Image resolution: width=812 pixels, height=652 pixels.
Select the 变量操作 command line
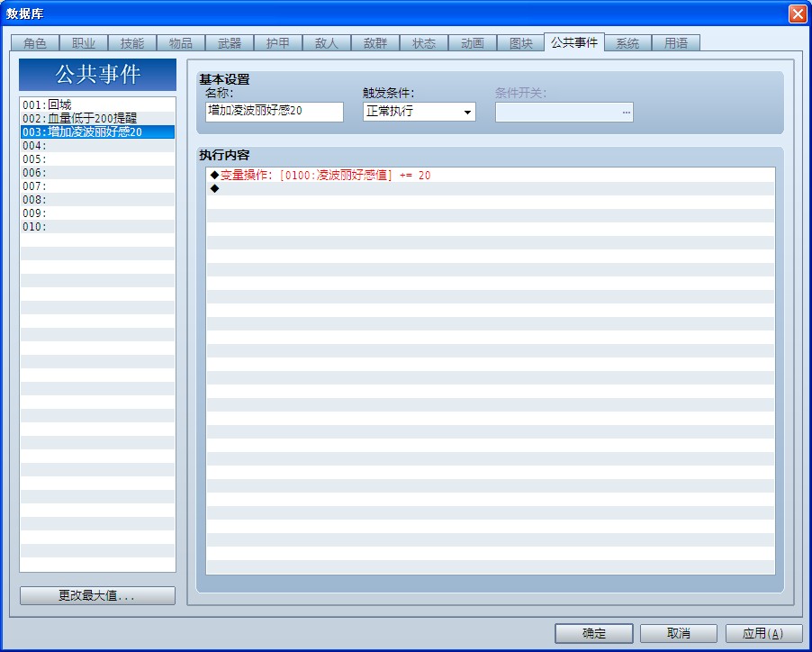pyautogui.click(x=491, y=175)
